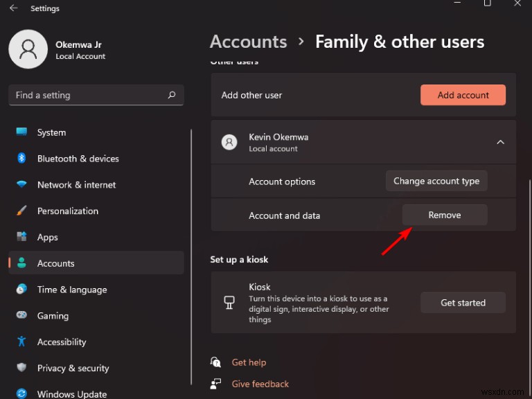Open Windows Update settings
The width and height of the screenshot is (532, 399).
[96, 393]
